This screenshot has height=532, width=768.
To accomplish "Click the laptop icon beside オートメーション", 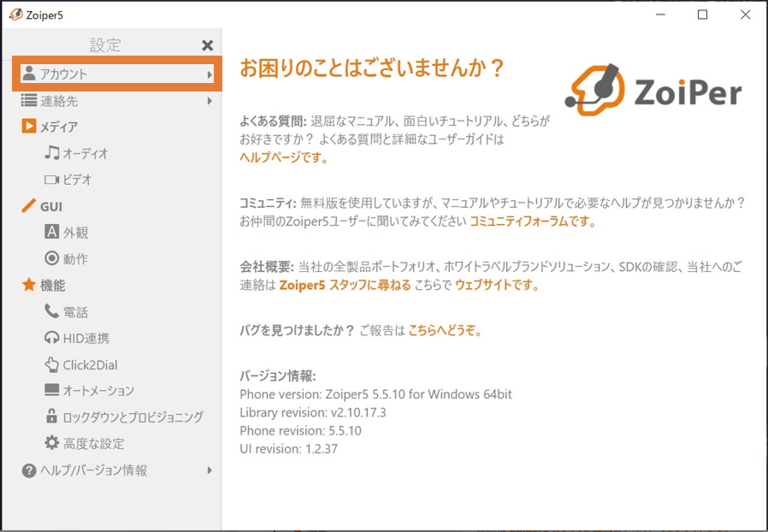I will (x=52, y=390).
